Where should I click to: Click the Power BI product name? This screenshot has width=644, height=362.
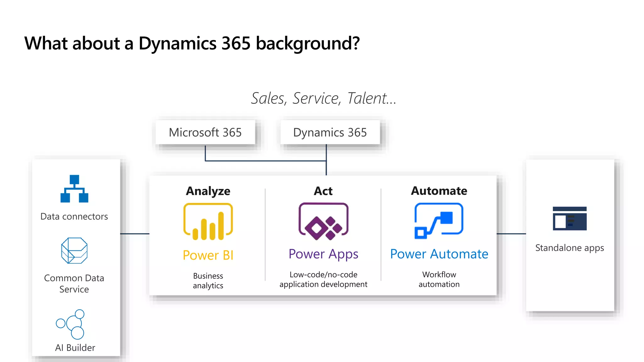coord(208,255)
